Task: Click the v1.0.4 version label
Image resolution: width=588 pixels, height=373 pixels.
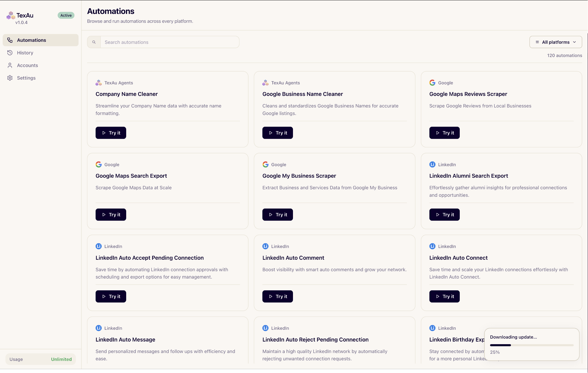Action: 21,22
